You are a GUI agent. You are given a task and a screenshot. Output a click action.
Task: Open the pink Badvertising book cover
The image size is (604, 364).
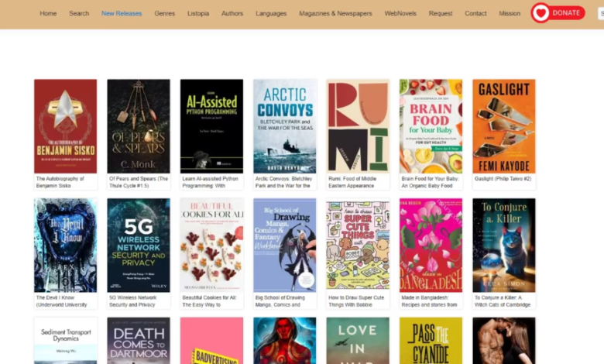(x=211, y=341)
